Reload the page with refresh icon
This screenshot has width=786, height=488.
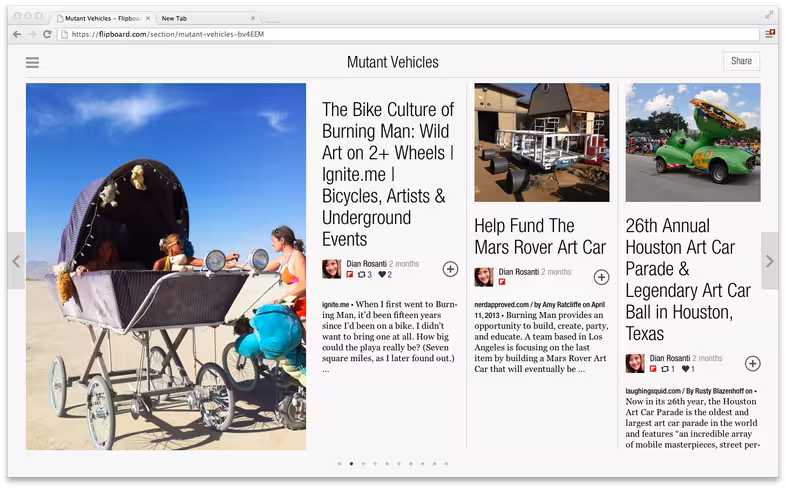(47, 34)
